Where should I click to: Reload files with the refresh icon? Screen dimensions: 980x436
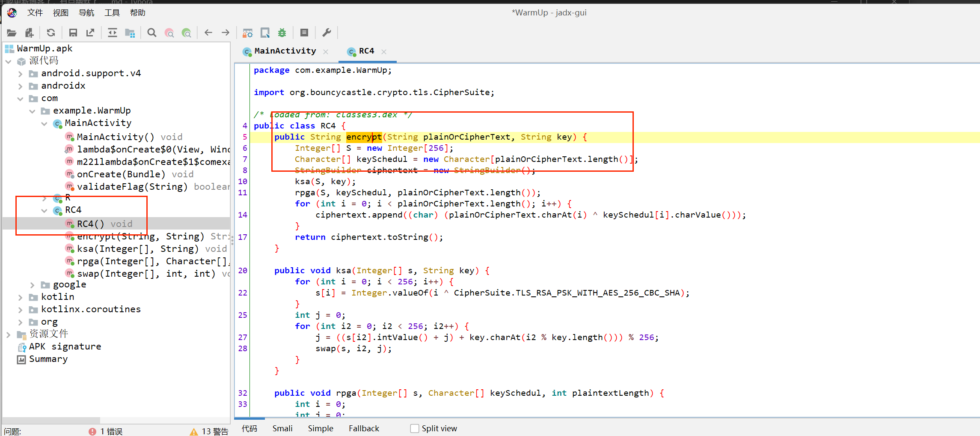click(51, 33)
